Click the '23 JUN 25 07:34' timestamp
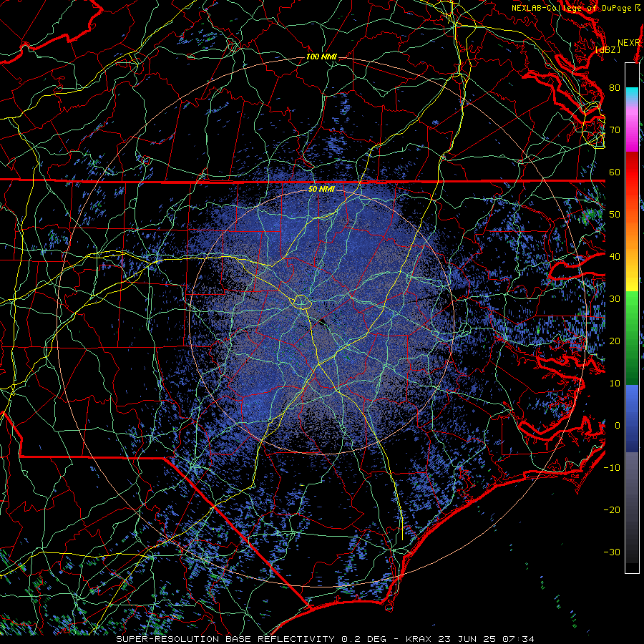This screenshot has width=644, height=644. click(487, 639)
